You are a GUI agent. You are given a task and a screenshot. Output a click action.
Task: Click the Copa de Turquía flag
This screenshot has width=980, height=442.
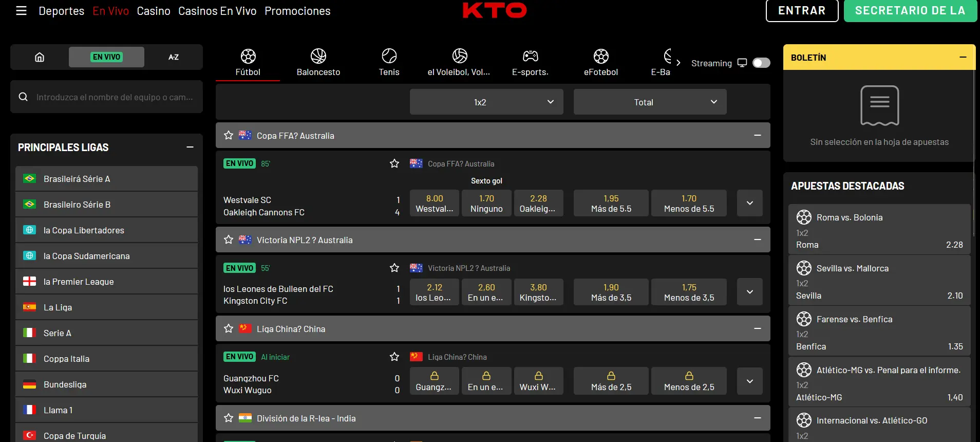30,435
